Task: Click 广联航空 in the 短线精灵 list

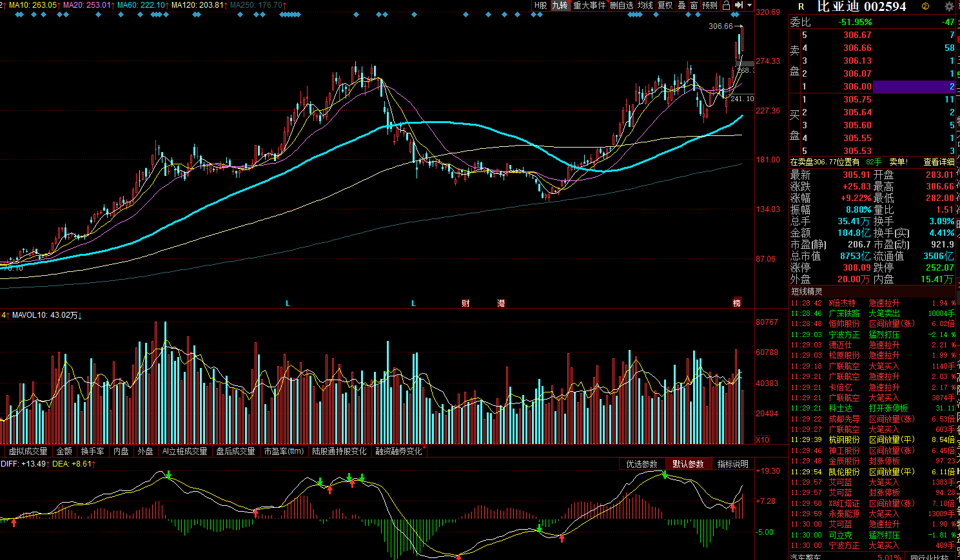Action: pos(844,366)
